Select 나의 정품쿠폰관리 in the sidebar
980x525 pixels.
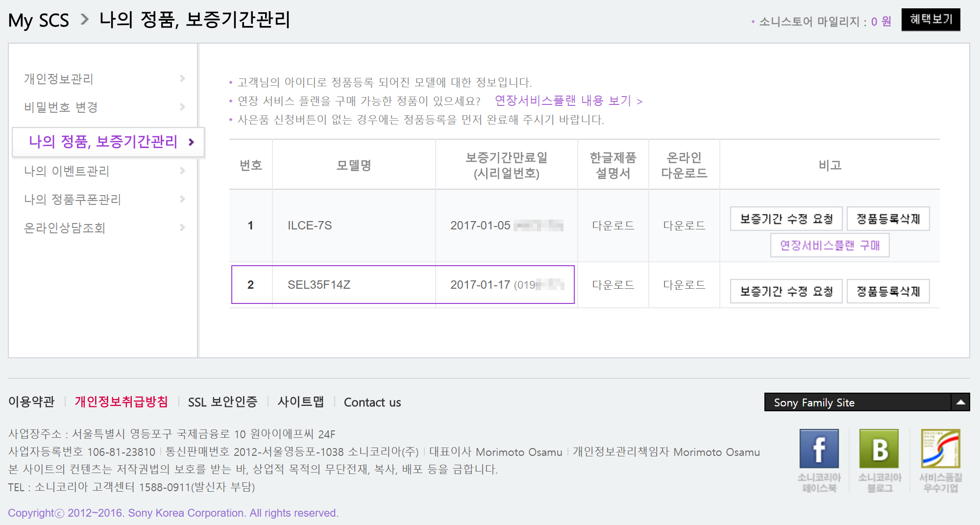point(73,200)
